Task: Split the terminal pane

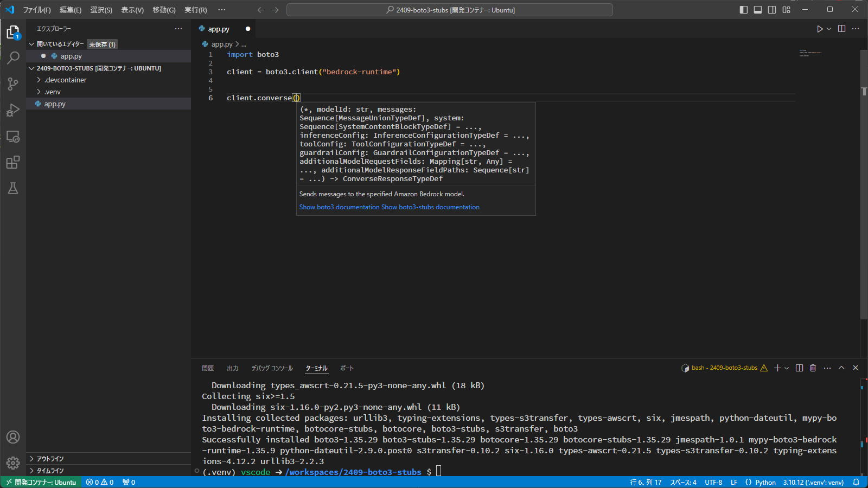Action: click(799, 368)
